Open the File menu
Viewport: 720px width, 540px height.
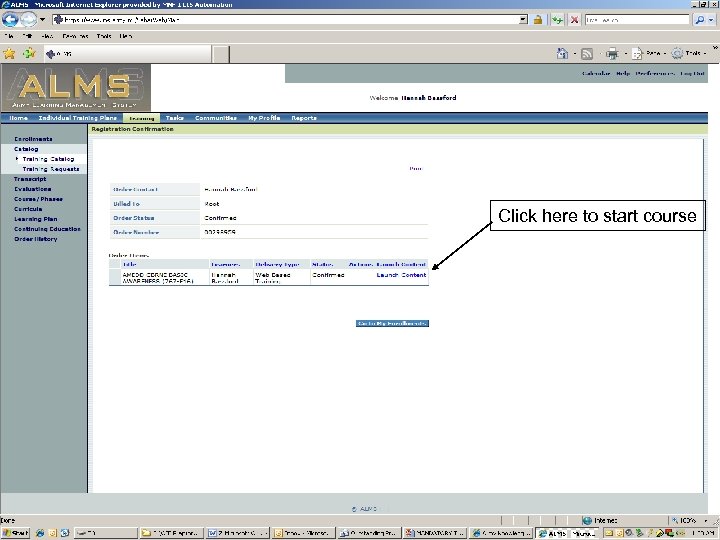(x=9, y=36)
